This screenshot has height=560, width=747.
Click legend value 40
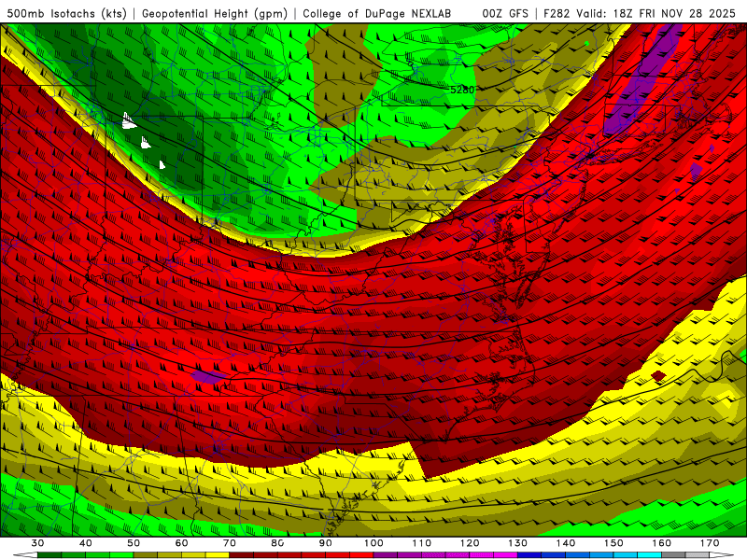click(85, 543)
